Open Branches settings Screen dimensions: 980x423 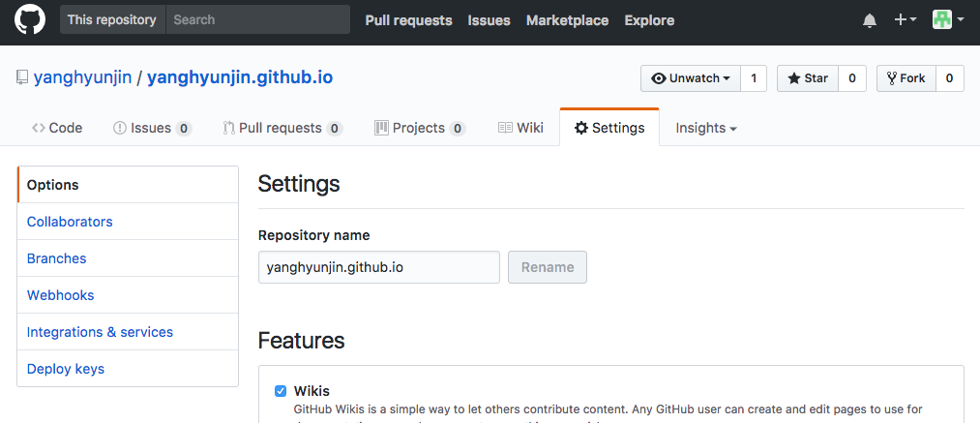click(x=128, y=258)
